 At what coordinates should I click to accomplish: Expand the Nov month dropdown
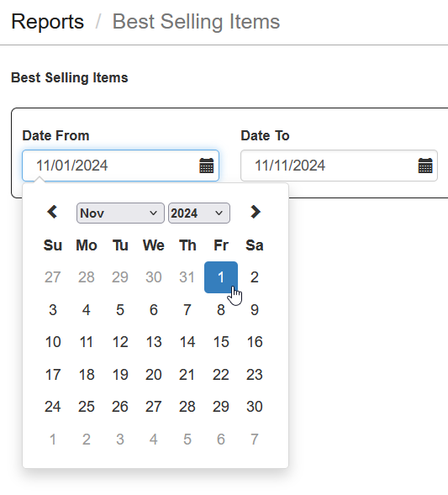pos(120,213)
